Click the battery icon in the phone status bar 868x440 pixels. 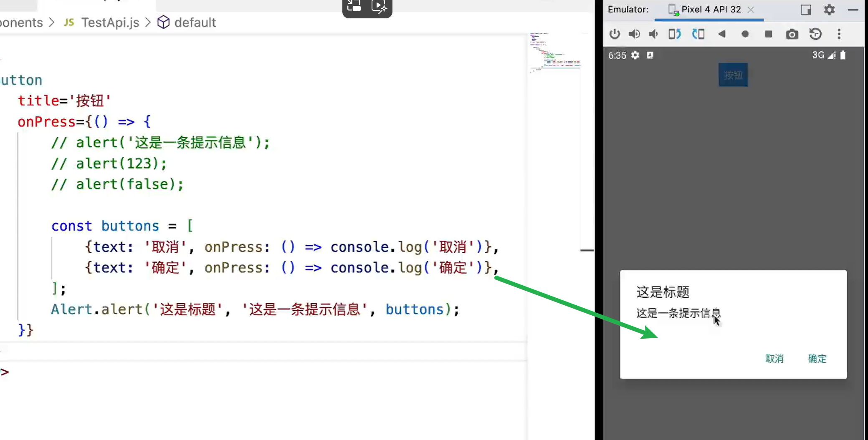843,55
